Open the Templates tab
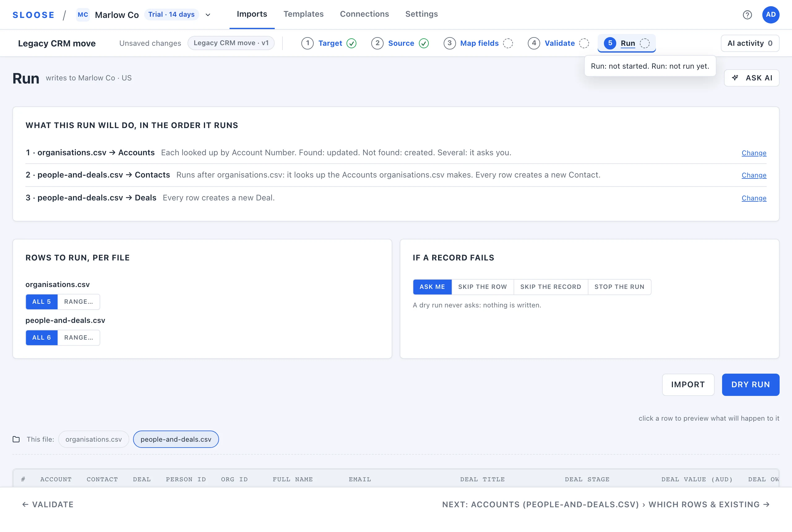792x532 pixels. point(303,14)
